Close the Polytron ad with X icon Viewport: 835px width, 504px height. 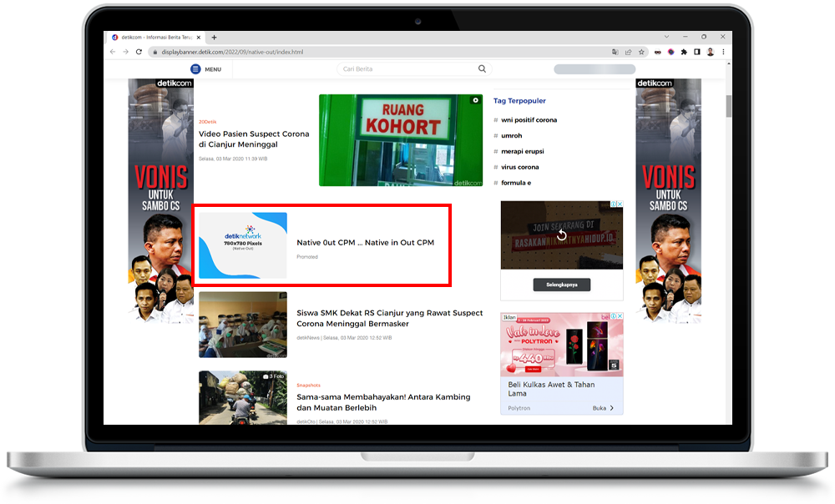coord(619,316)
